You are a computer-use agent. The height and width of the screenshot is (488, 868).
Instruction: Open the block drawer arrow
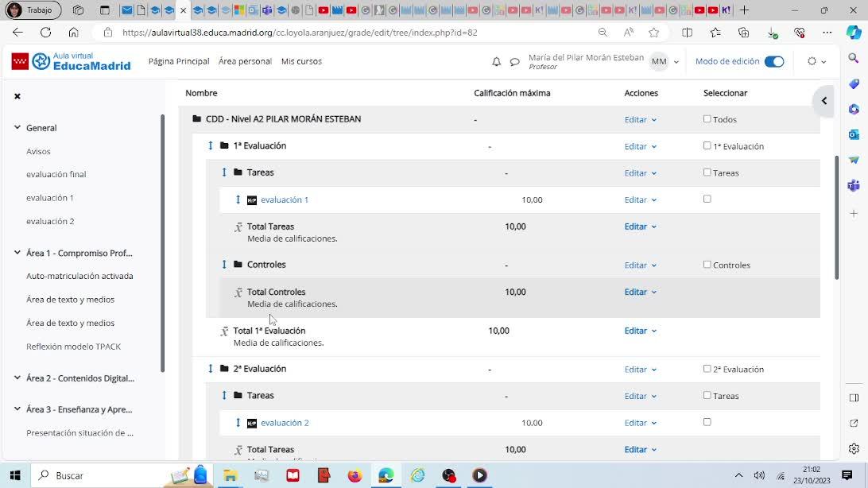coord(824,101)
